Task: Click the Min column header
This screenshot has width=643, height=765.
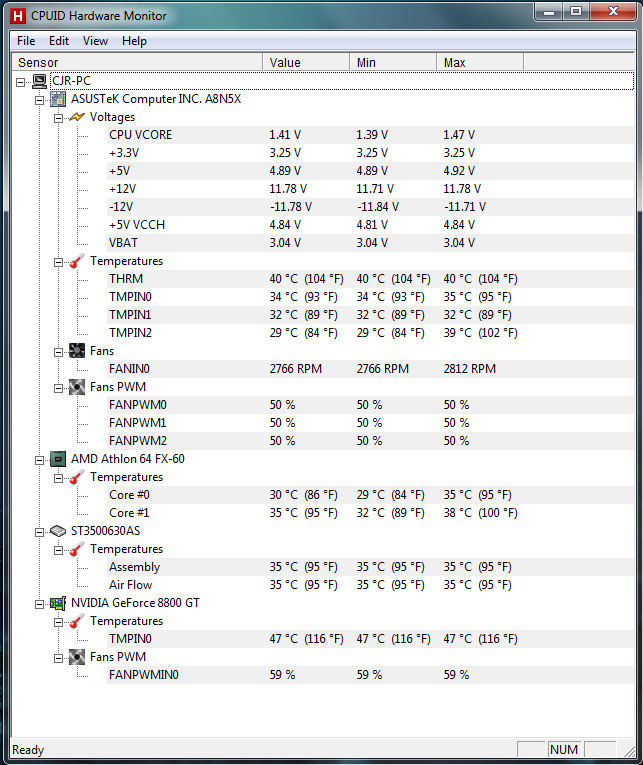Action: [x=393, y=62]
